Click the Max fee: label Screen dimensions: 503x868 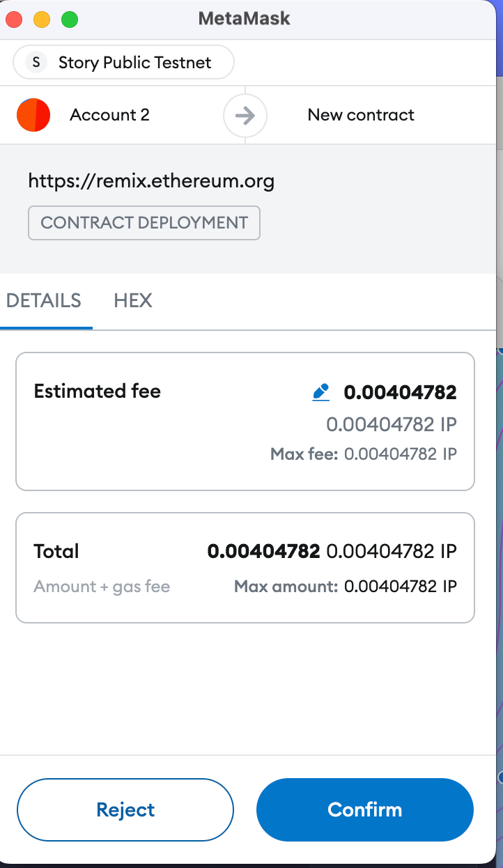(x=304, y=454)
